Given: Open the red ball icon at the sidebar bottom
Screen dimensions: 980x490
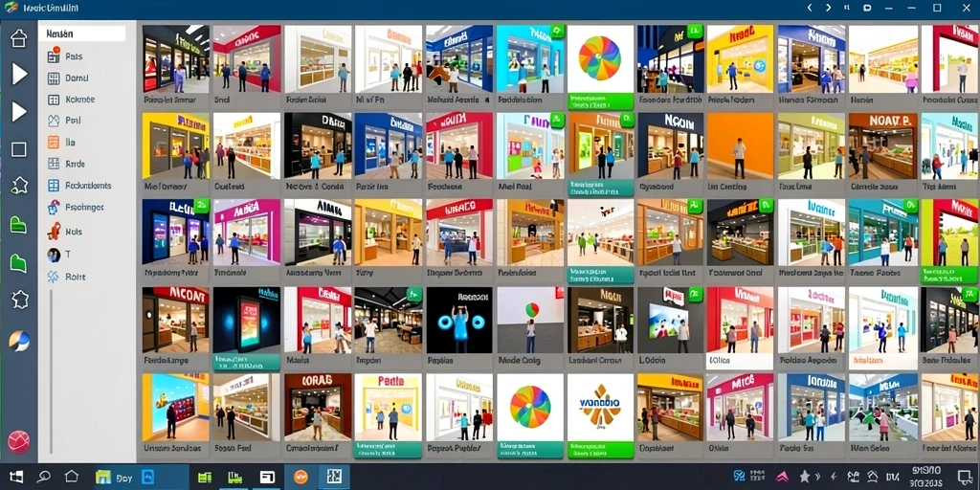Looking at the screenshot, I should [19, 442].
